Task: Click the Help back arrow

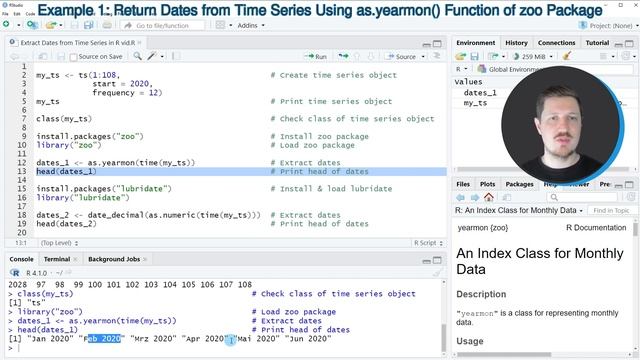Action: tap(461, 198)
